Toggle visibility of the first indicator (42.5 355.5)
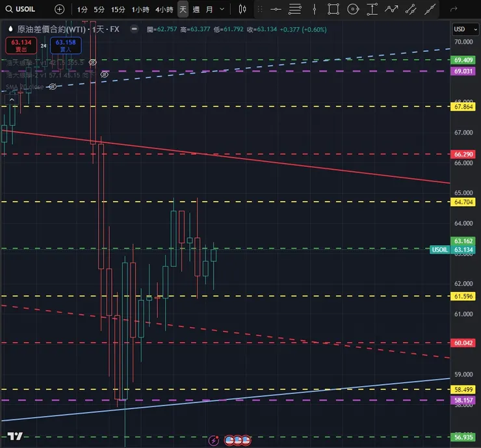 coord(92,62)
